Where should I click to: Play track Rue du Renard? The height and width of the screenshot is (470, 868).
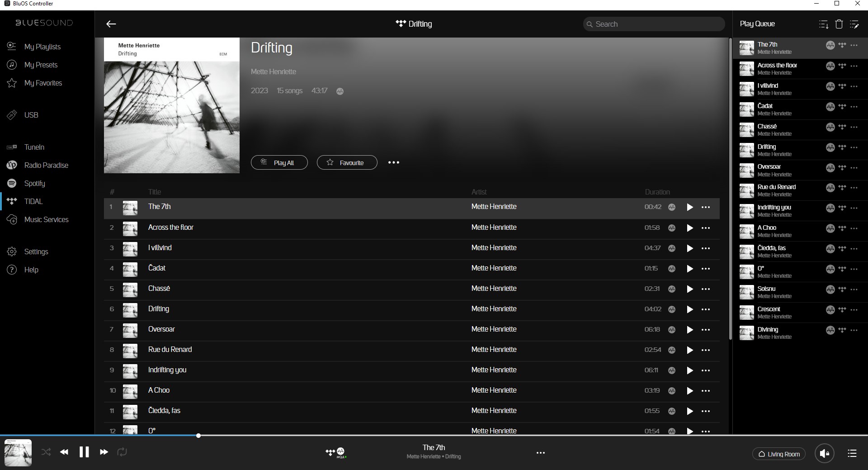[x=690, y=350]
